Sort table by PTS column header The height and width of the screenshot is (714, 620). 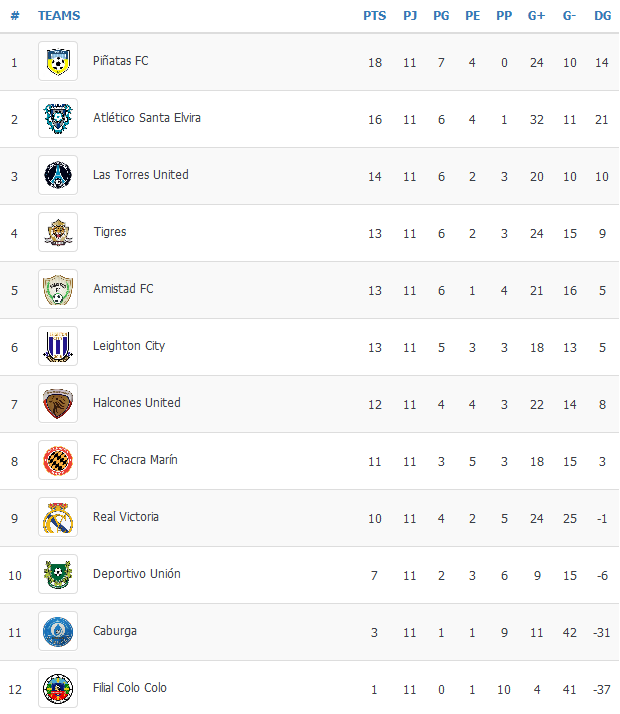click(x=374, y=16)
